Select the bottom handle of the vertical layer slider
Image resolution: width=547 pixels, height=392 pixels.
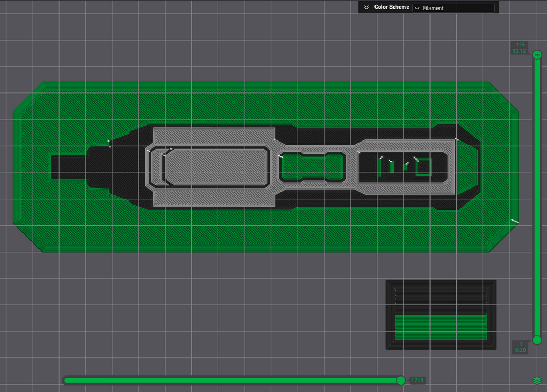tap(537, 340)
